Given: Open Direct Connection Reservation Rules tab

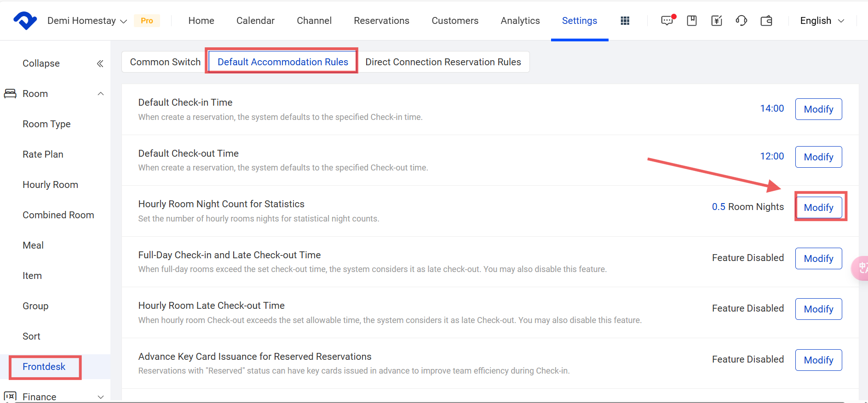Looking at the screenshot, I should (443, 62).
